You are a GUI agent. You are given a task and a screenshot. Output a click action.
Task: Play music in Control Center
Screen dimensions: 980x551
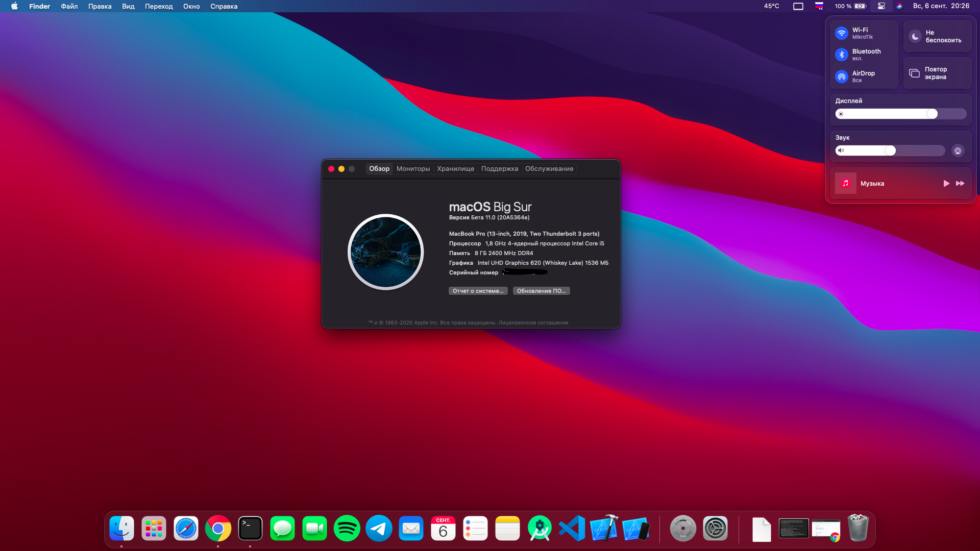click(946, 183)
